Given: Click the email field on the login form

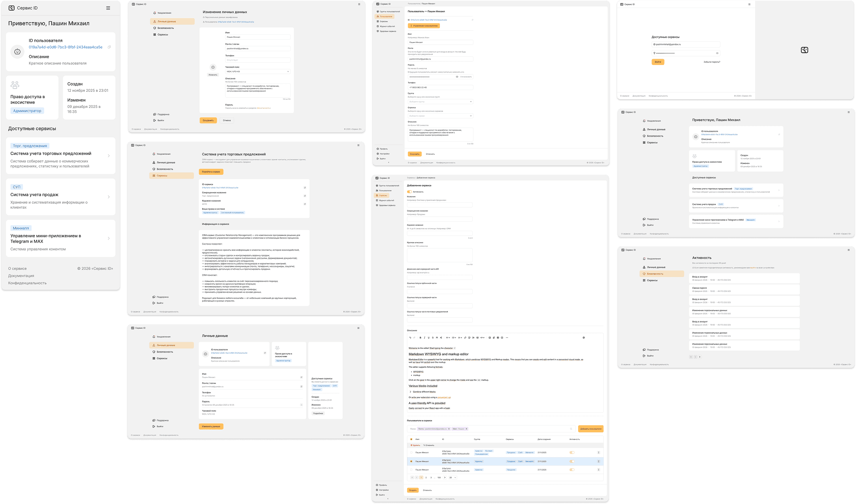Looking at the screenshot, I should (686, 44).
